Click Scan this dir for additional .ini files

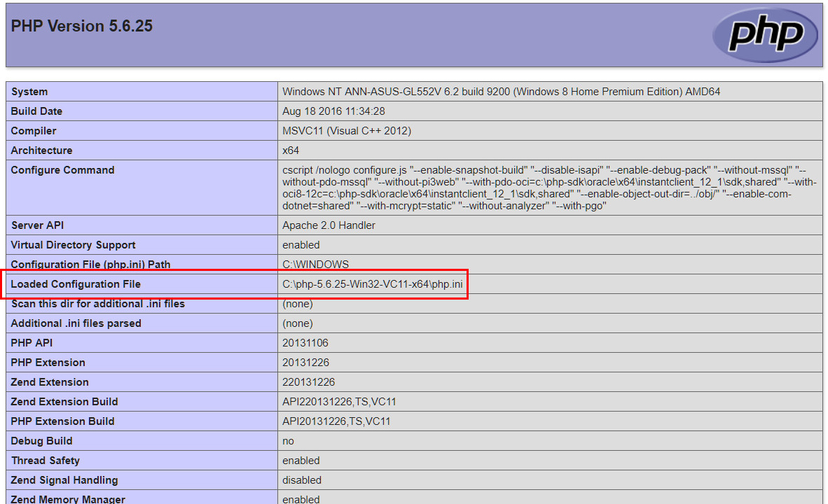pos(97,304)
